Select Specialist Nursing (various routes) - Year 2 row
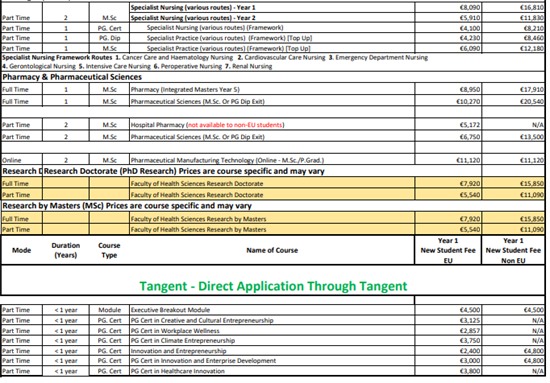Viewport: 550px width, 383px height. point(273,18)
